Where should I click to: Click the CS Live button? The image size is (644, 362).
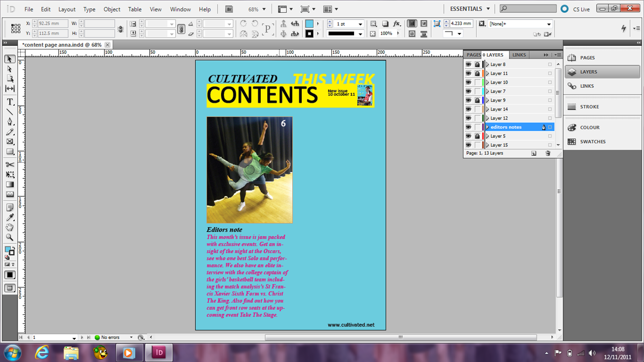tap(575, 9)
